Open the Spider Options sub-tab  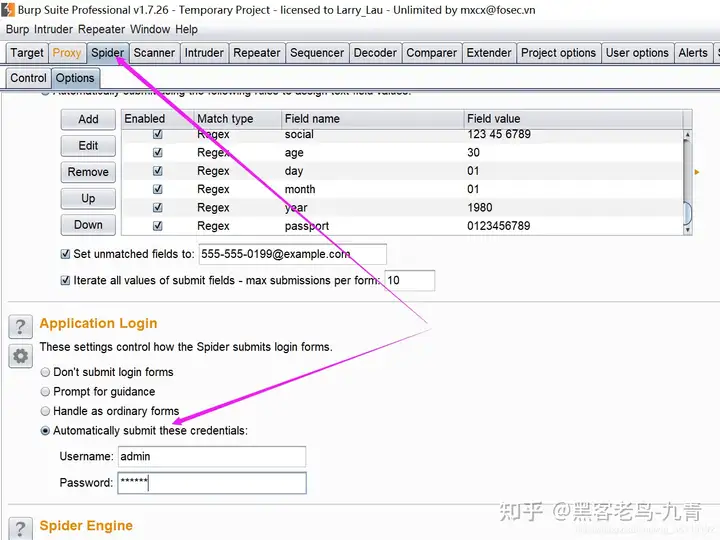pos(75,78)
